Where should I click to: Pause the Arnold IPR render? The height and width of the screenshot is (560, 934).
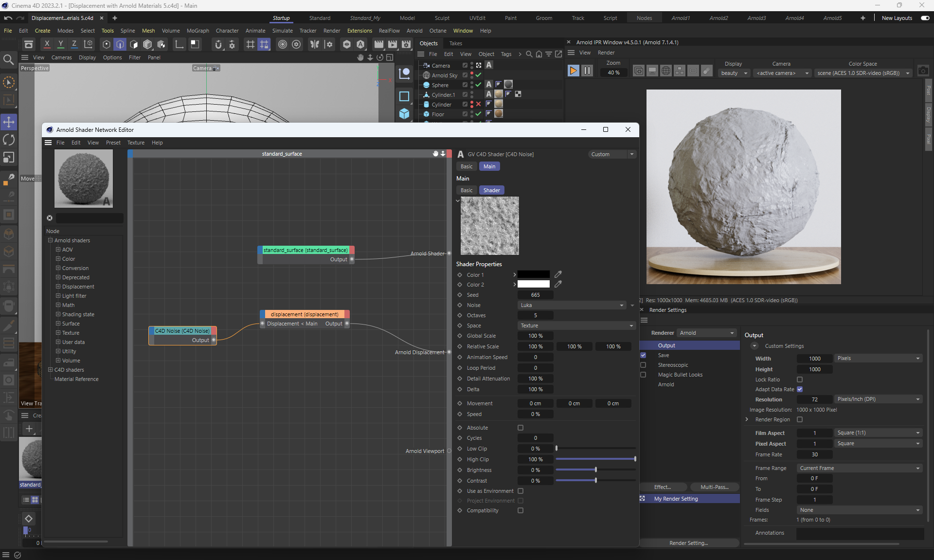coord(587,71)
